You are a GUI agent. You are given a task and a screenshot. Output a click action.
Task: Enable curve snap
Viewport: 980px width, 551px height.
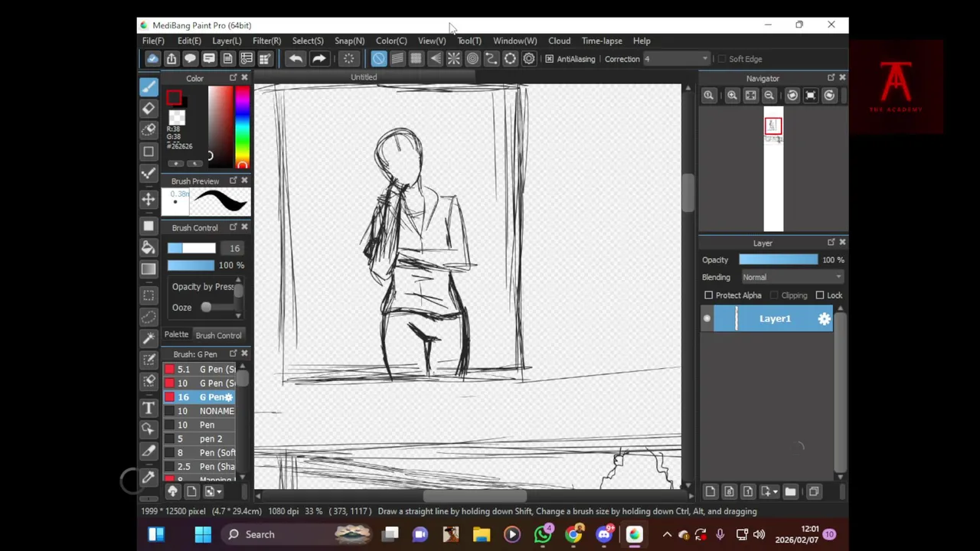click(x=491, y=59)
